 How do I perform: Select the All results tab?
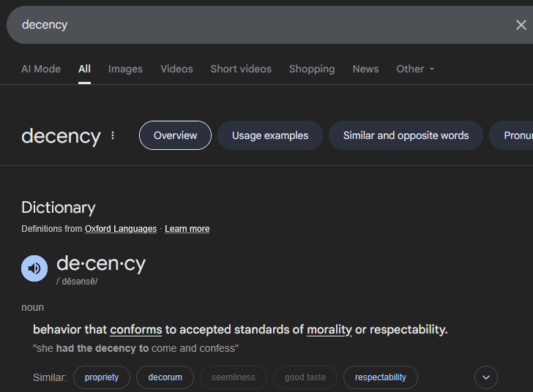[84, 69]
